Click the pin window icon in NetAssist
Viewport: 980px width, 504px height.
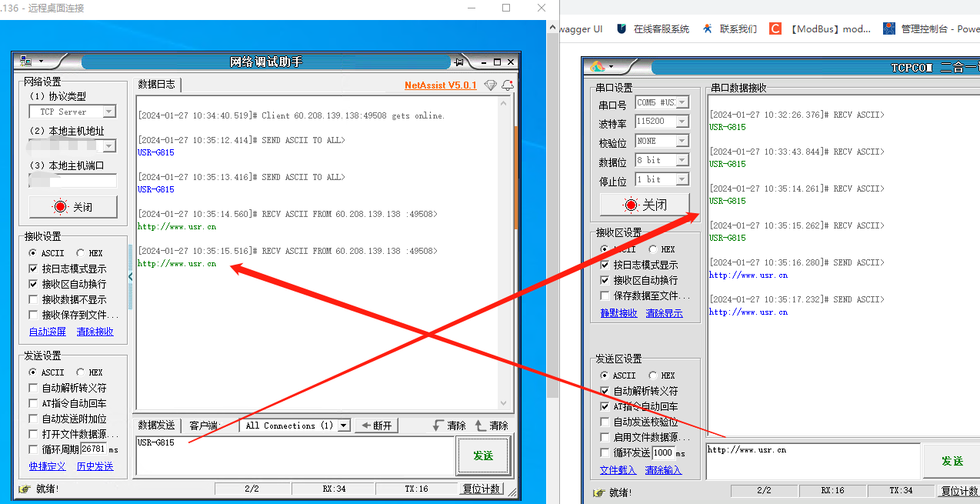459,62
